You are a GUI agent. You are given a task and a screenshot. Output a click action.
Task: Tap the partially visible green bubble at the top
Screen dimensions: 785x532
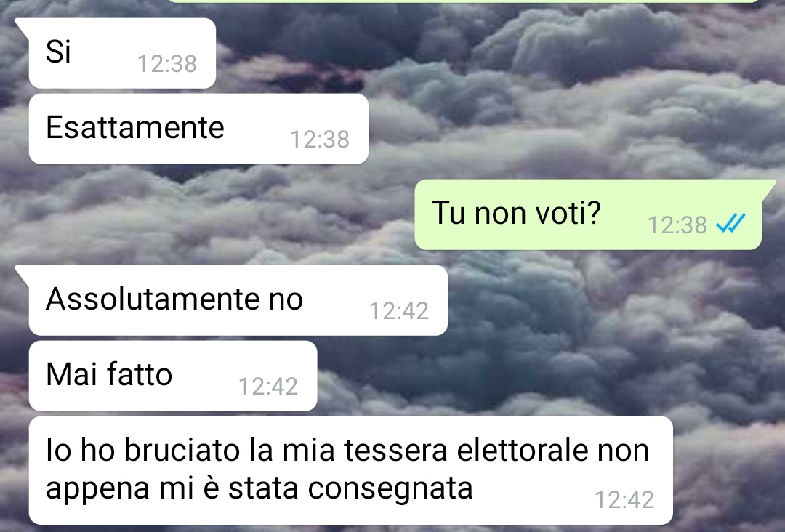(x=463, y=1)
